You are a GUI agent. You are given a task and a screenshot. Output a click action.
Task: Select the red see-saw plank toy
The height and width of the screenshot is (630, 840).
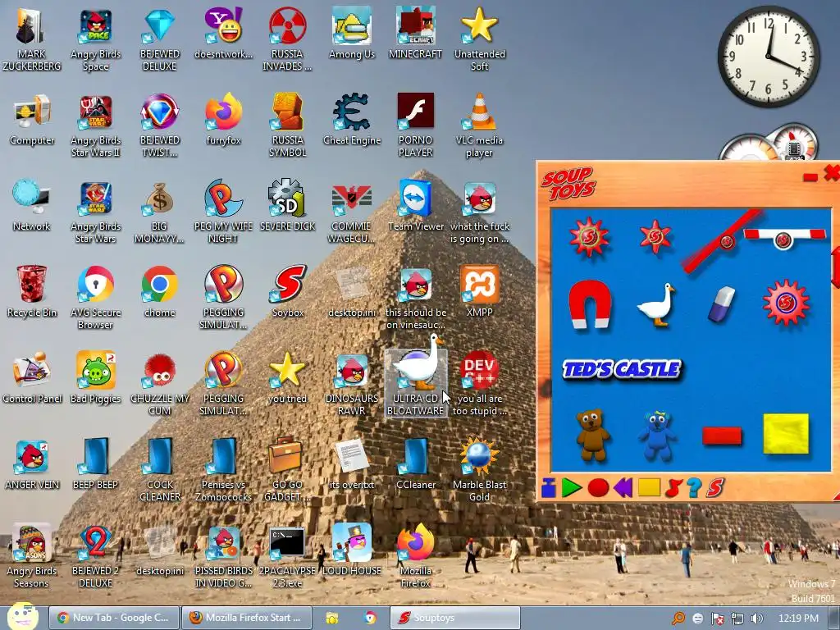tap(723, 240)
